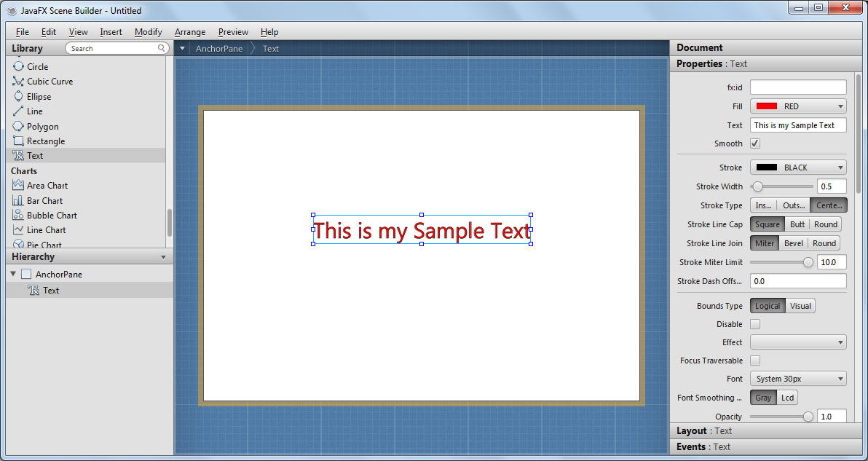This screenshot has width=868, height=461.
Task: Open the Arrange menu
Action: (189, 32)
